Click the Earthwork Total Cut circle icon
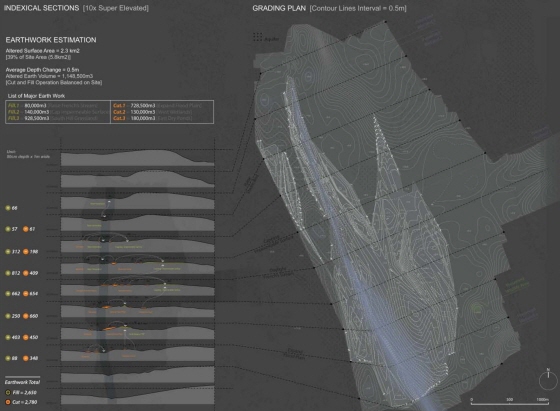 [8, 402]
